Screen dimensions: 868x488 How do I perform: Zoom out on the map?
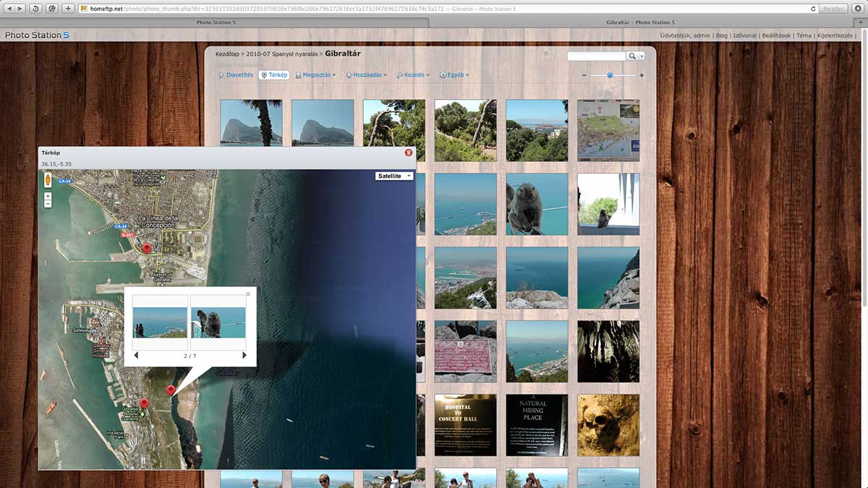coord(48,204)
